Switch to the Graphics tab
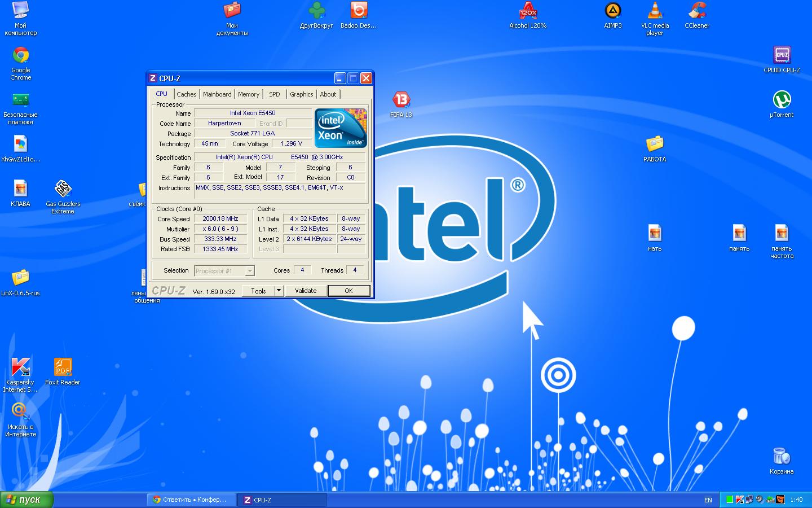The height and width of the screenshot is (508, 812). click(302, 94)
